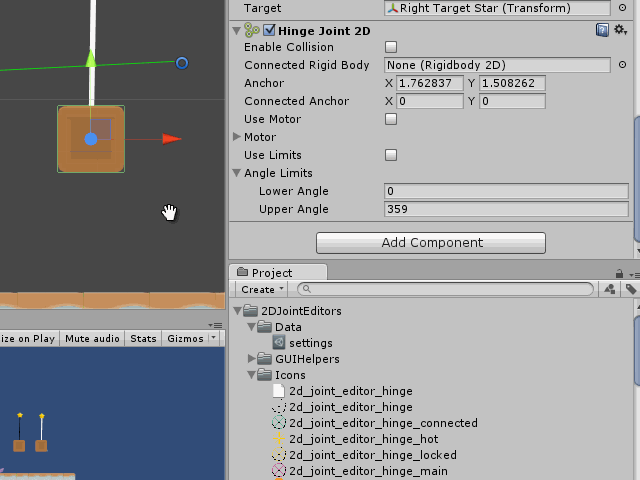Select 2d_joint_editor_hinge_hot asset

(363, 439)
